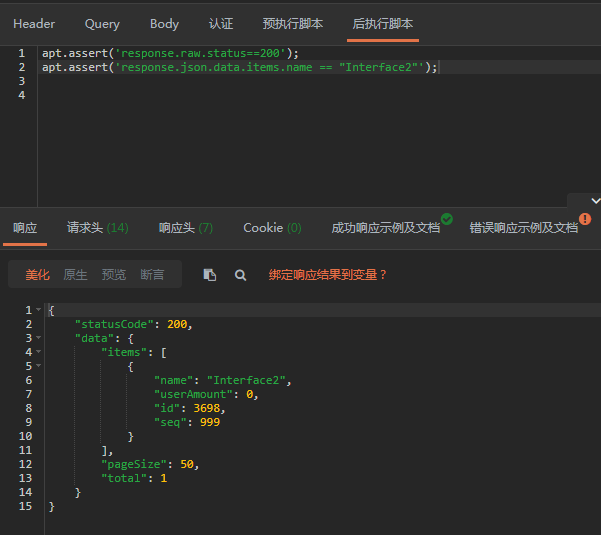601x535 pixels.
Task: Open search in response with magnifier icon
Action: [240, 275]
